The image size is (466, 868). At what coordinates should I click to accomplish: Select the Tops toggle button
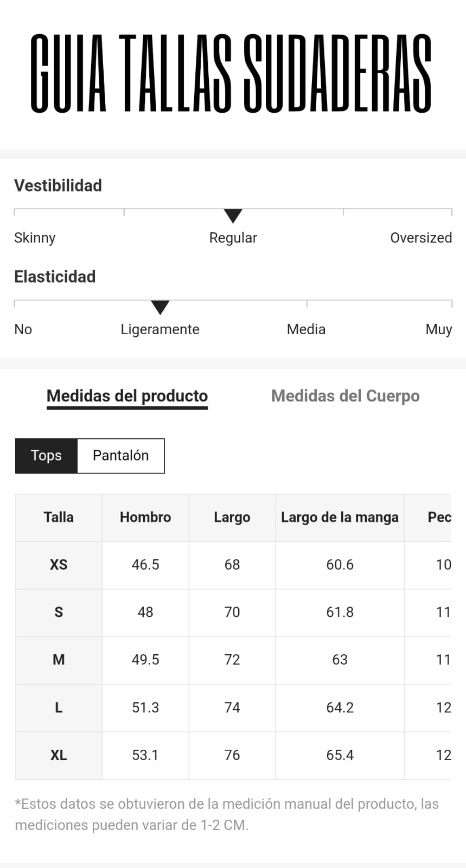(x=46, y=456)
